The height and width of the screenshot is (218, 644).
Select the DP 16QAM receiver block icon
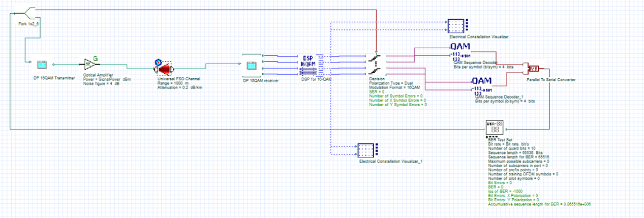(253, 66)
